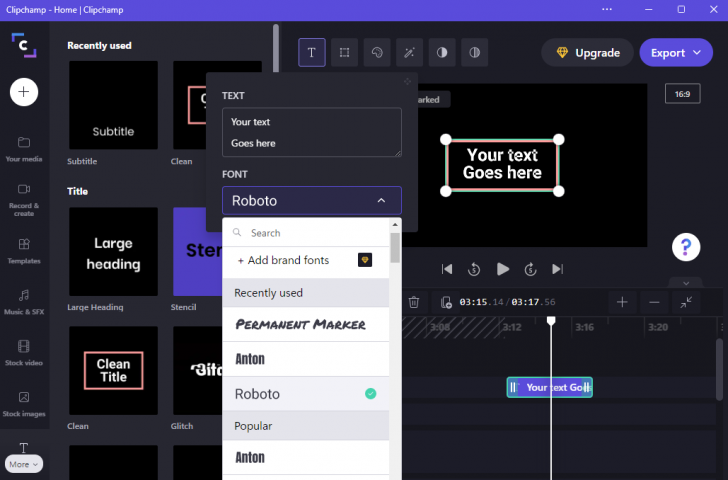Open the Filters magic wand tool
The image size is (728, 480).
pos(410,52)
